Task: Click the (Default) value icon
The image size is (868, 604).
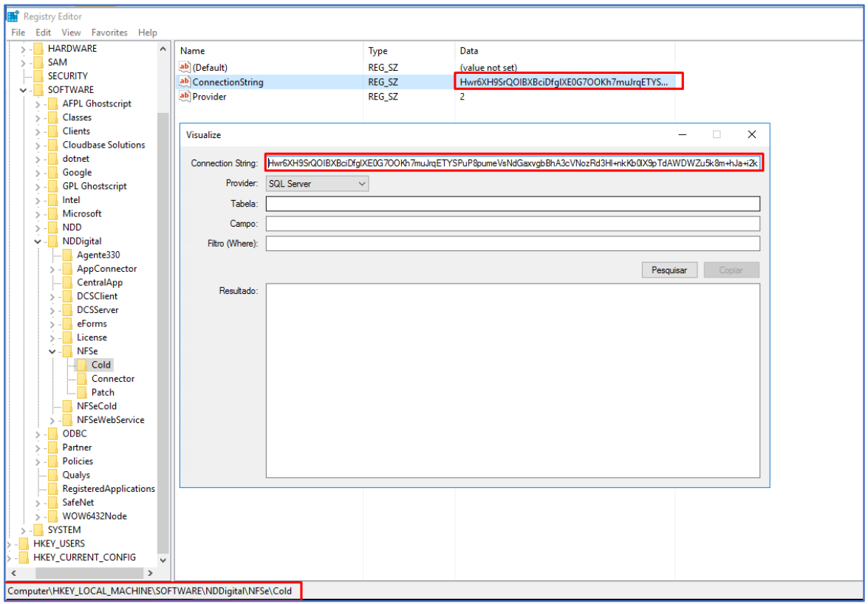Action: (x=185, y=68)
